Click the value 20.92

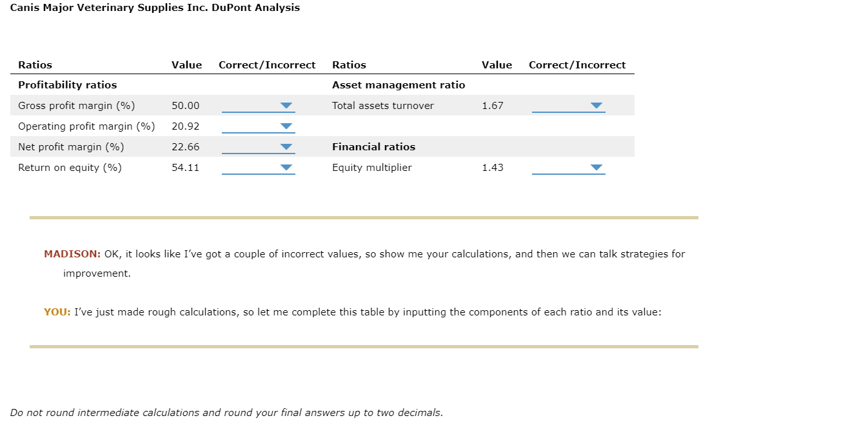(186, 126)
